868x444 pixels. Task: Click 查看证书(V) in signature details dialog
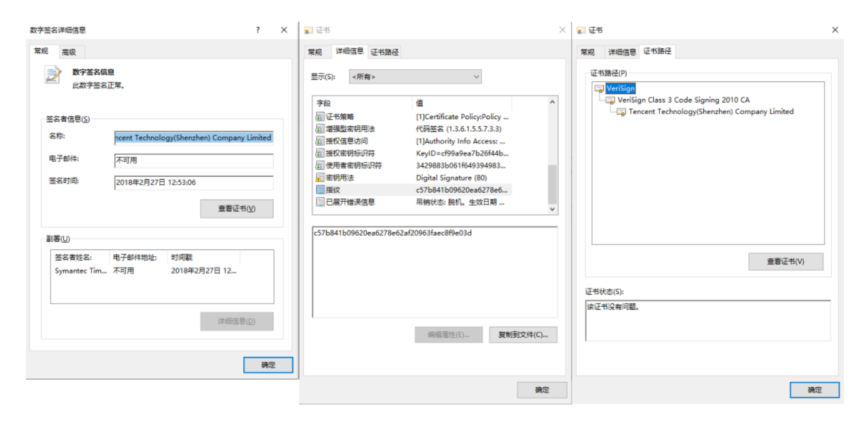pos(236,209)
